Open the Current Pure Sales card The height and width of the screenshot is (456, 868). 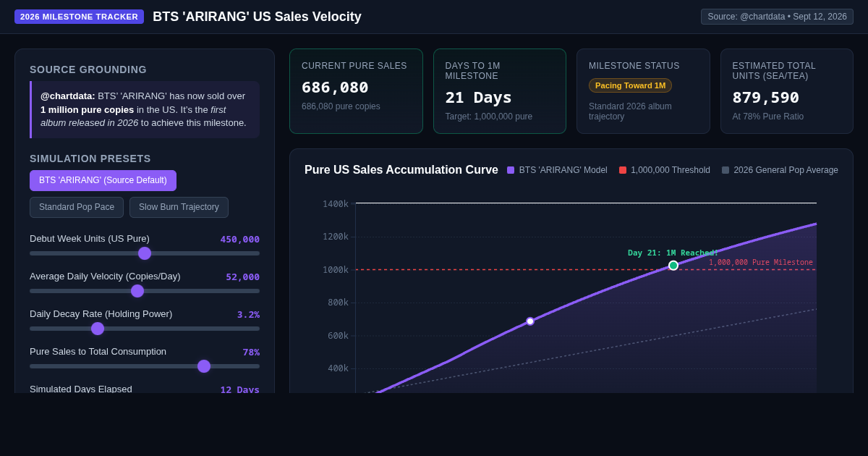(356, 91)
